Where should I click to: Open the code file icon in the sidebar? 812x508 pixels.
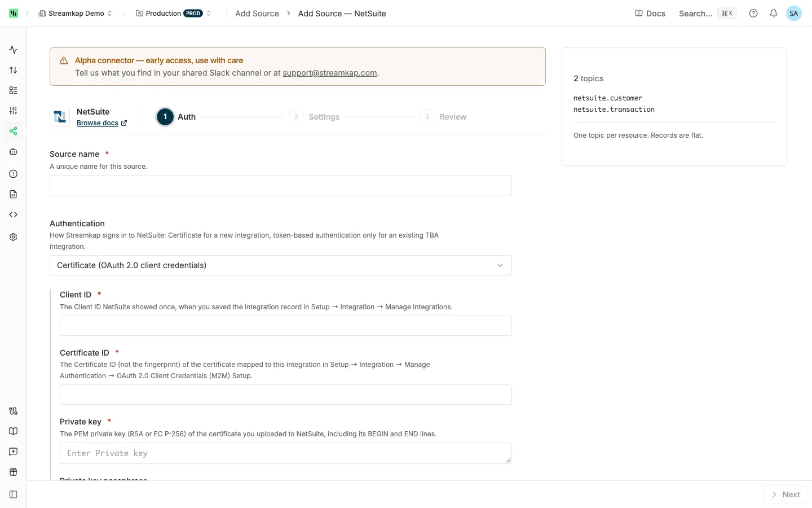point(14,194)
